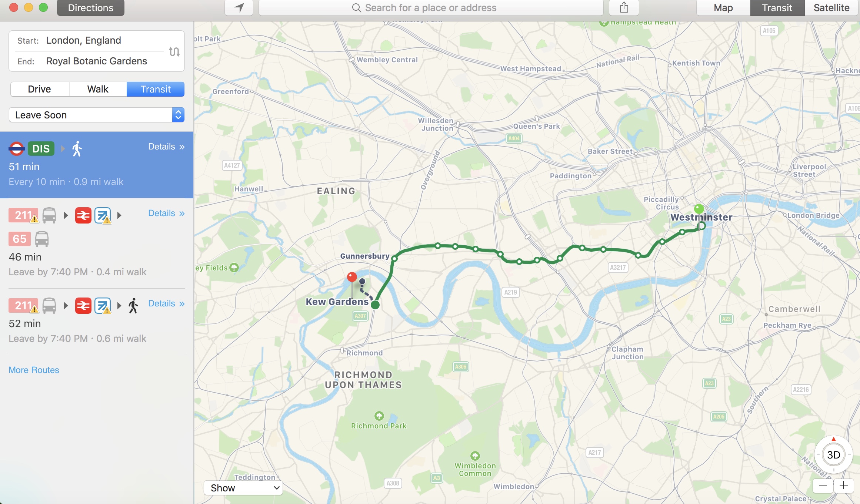
Task: Click the red Royal Botanic Gardens pin
Action: tap(352, 277)
